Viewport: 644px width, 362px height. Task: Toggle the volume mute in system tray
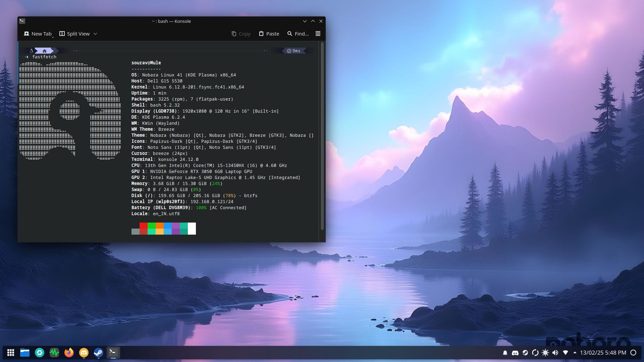coord(555,353)
